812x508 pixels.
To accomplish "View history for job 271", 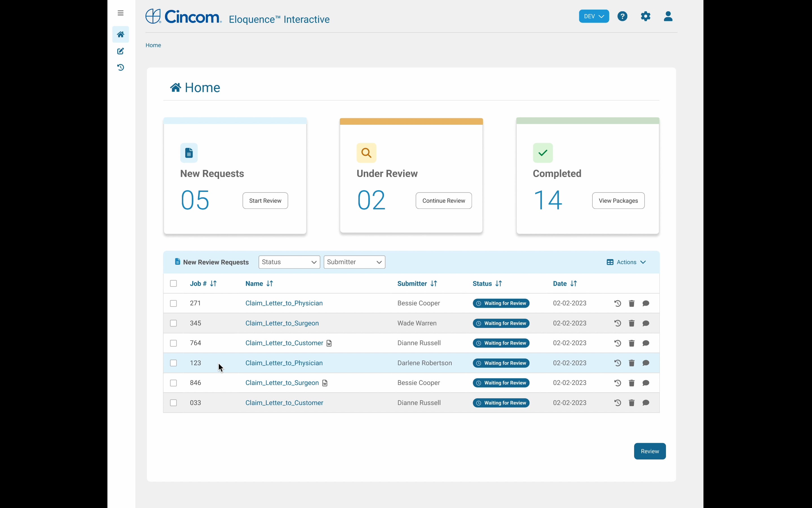I will point(617,303).
